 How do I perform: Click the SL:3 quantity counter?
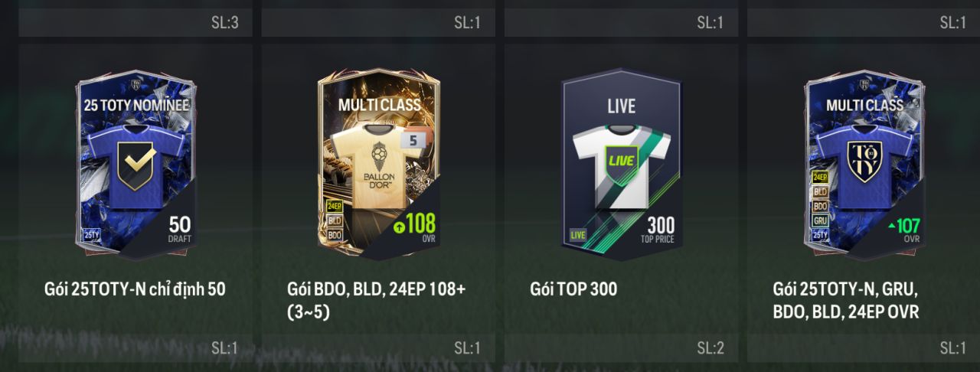pyautogui.click(x=225, y=23)
